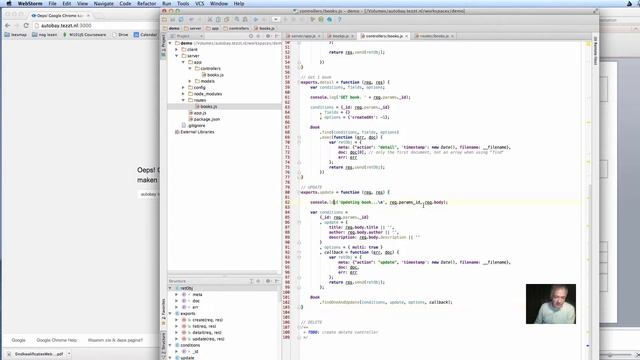Screen dimensions: 640x360
Task: Click the Help question mark toolbar icon
Action: point(339,20)
